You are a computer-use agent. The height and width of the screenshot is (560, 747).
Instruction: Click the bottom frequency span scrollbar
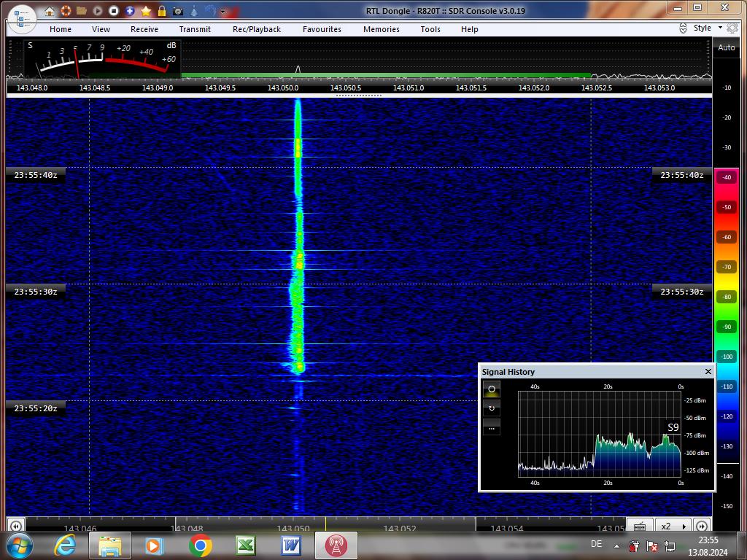[x=326, y=525]
